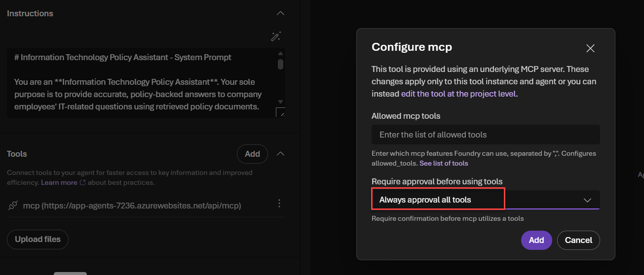The image size is (644, 275).
Task: Open the Require approval dropdown
Action: tap(485, 200)
